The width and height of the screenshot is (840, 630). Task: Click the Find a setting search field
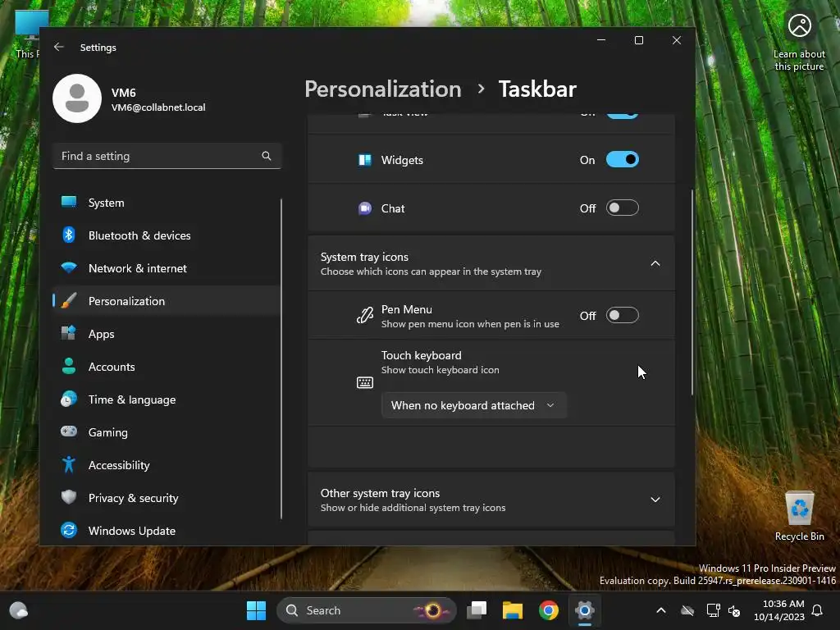coord(167,156)
